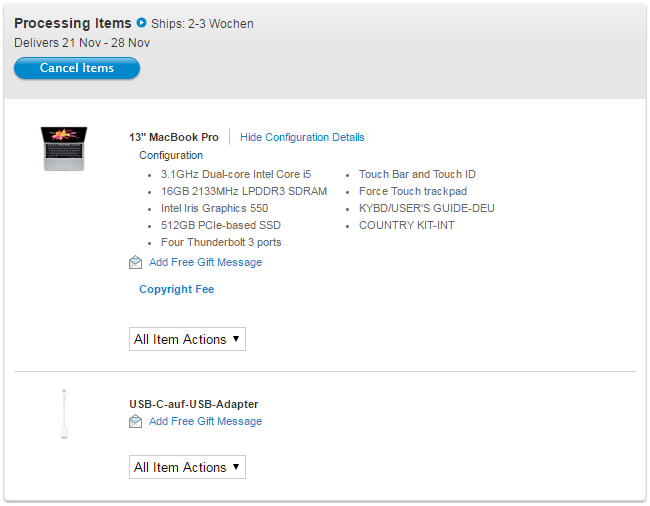This screenshot has width=650, height=506.
Task: Click the 16GB 2133MHz LPDDR3 SDRAM line
Action: click(x=244, y=191)
